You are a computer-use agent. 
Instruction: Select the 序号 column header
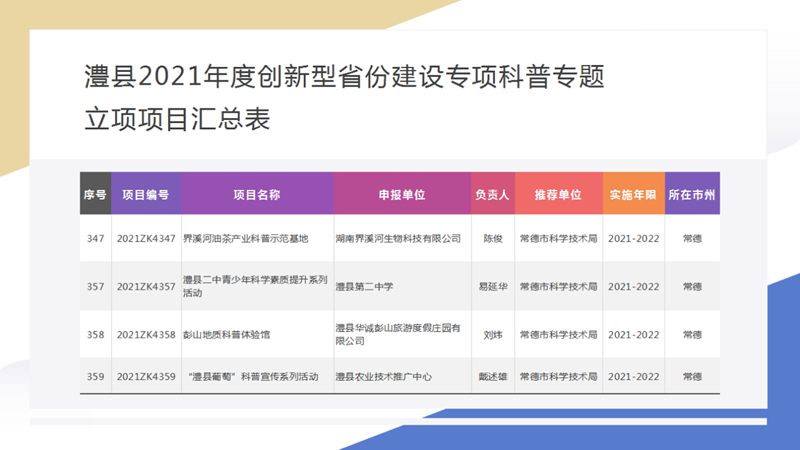point(95,195)
